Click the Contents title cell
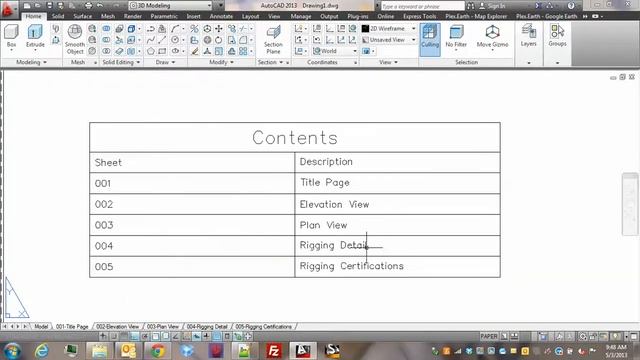This screenshot has height=360, width=640. [x=295, y=138]
